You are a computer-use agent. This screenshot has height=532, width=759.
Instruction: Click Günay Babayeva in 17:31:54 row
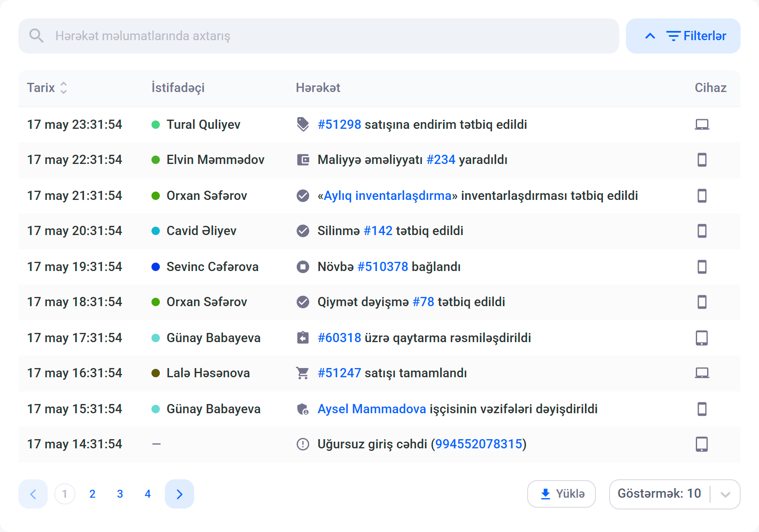(213, 338)
